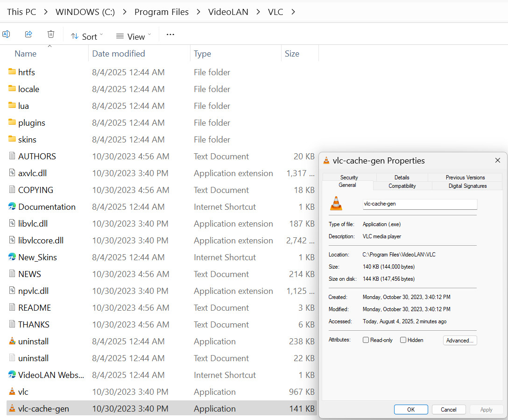Screen dimensions: 508x420
Task: Navigate to This PC in breadcrumb
Action: point(21,12)
